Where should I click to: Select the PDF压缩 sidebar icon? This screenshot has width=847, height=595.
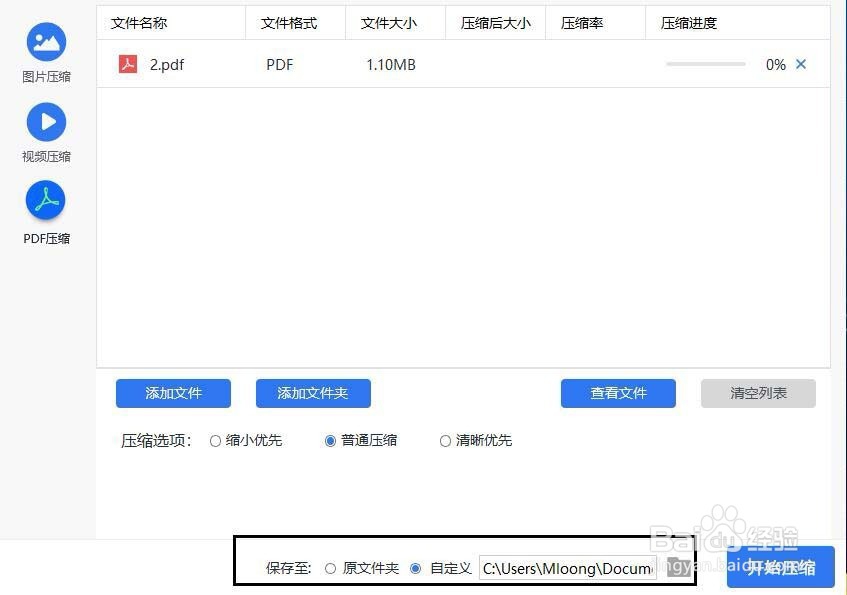tap(46, 200)
